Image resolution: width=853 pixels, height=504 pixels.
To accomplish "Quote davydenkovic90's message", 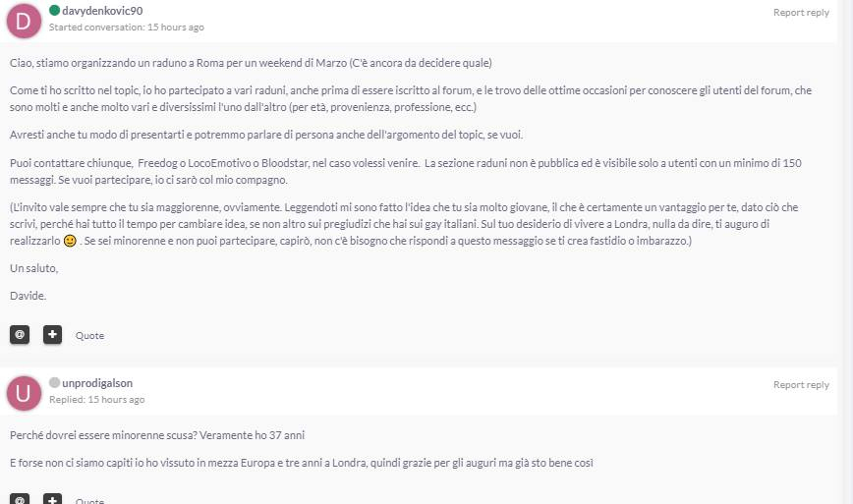I will 89,336.
